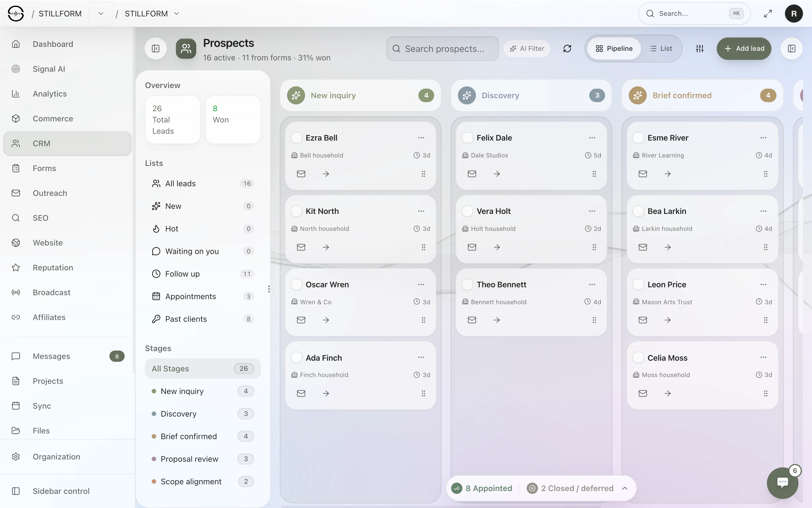The image size is (812, 508).
Task: Click the refresh prospects icon
Action: (567, 49)
